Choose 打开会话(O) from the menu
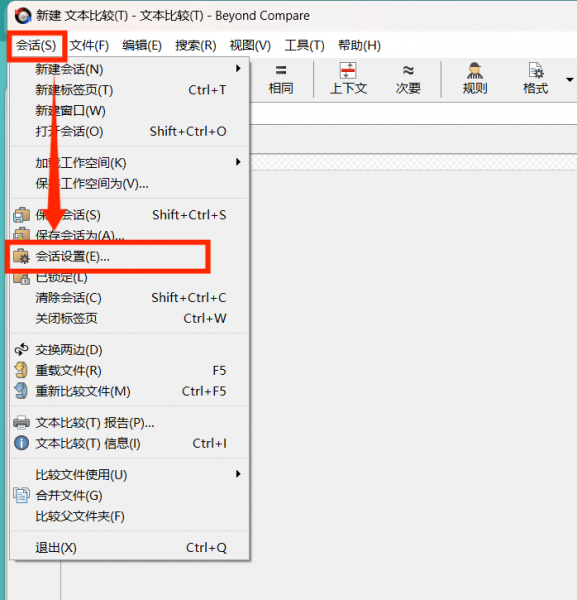This screenshot has width=577, height=600. pyautogui.click(x=130, y=131)
